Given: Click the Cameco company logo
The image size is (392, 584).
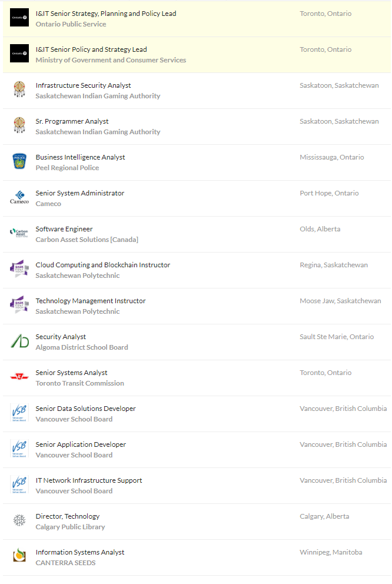Looking at the screenshot, I should pos(19,197).
